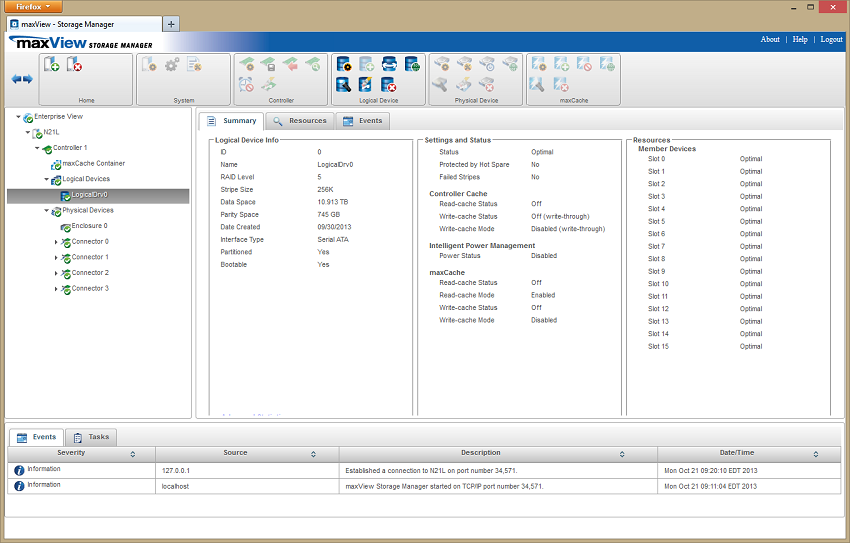
Task: Click the 'Disabled (write-through)' Write-cache Mode value
Action: 568,229
